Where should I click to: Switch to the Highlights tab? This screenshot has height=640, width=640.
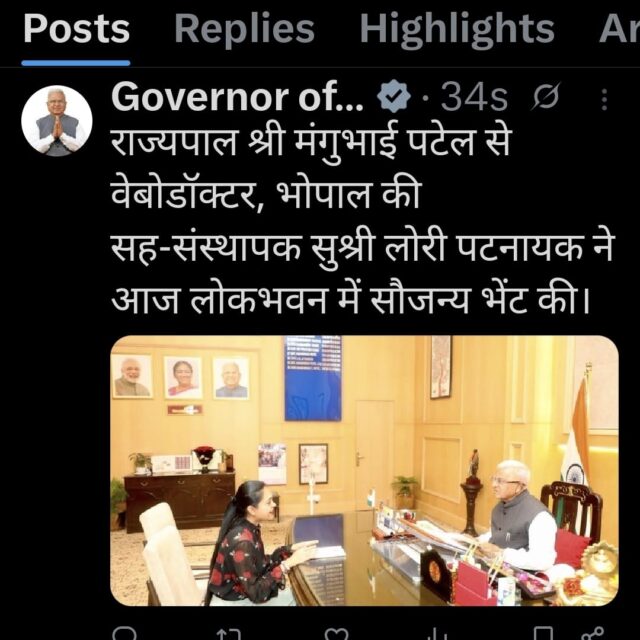(457, 29)
